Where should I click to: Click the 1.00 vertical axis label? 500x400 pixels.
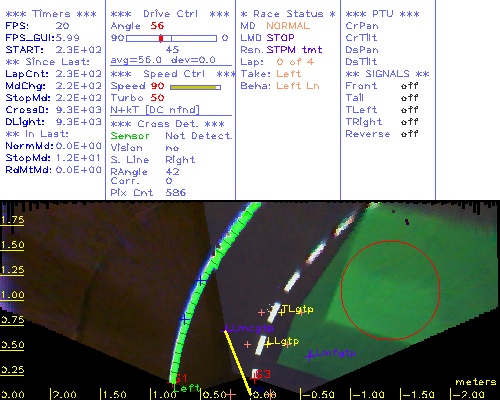tap(12, 295)
